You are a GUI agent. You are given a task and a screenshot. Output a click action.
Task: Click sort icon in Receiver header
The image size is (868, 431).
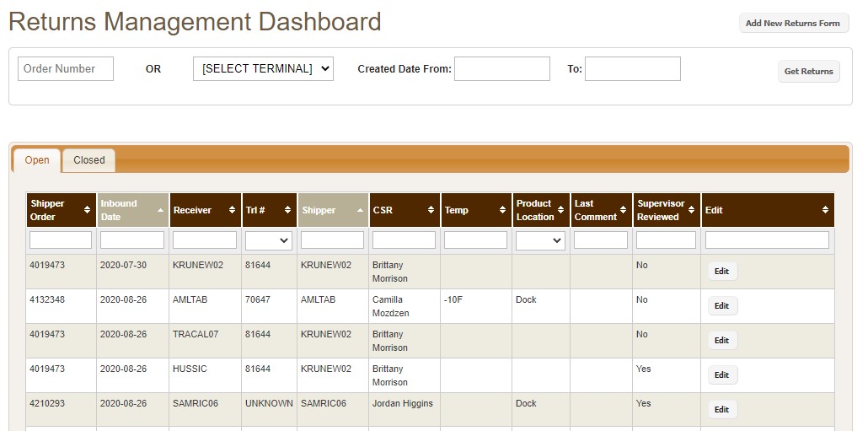232,210
